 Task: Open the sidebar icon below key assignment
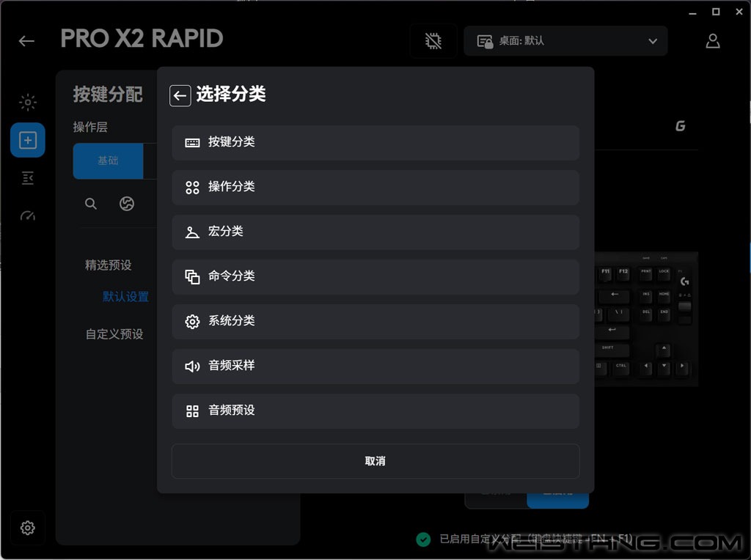28,178
